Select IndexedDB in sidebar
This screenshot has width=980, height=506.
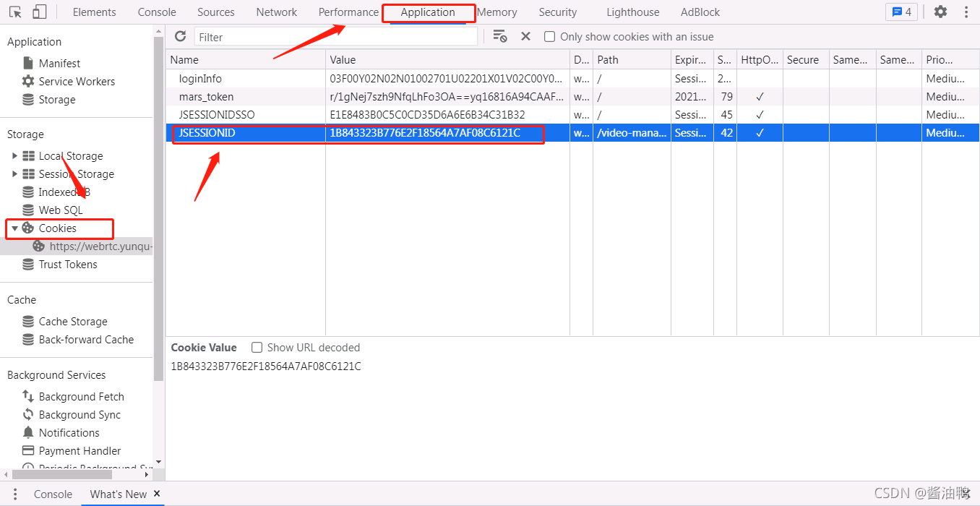click(64, 192)
